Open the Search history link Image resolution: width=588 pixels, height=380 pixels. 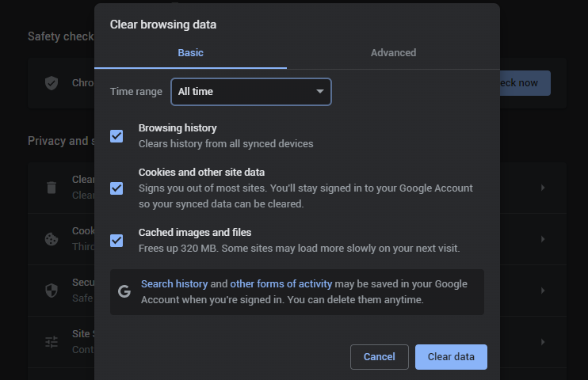(174, 283)
